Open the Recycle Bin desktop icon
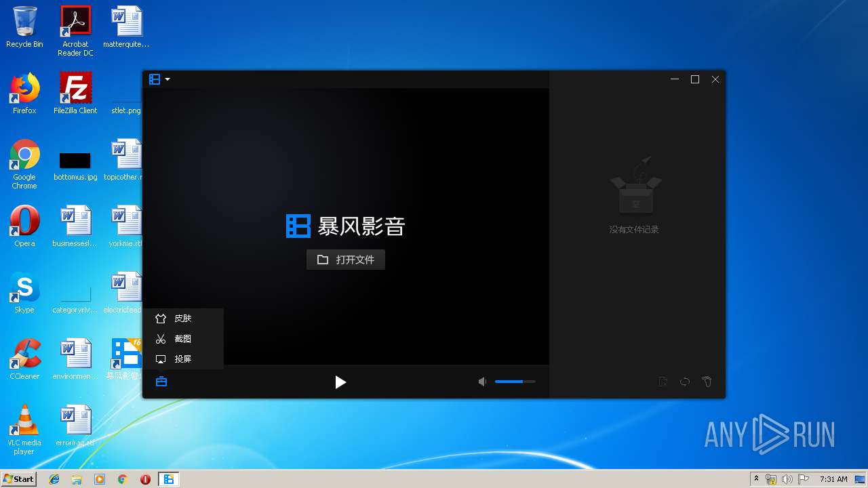 pyautogui.click(x=24, y=27)
